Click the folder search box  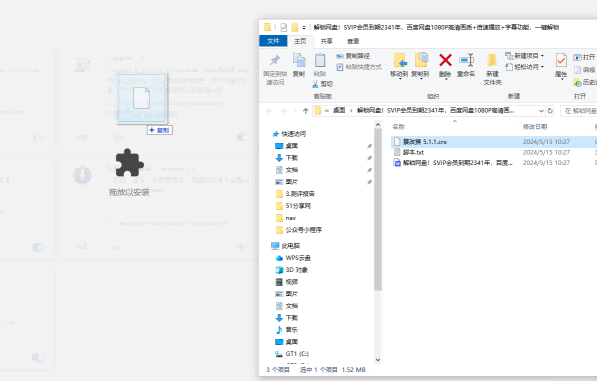click(x=578, y=111)
